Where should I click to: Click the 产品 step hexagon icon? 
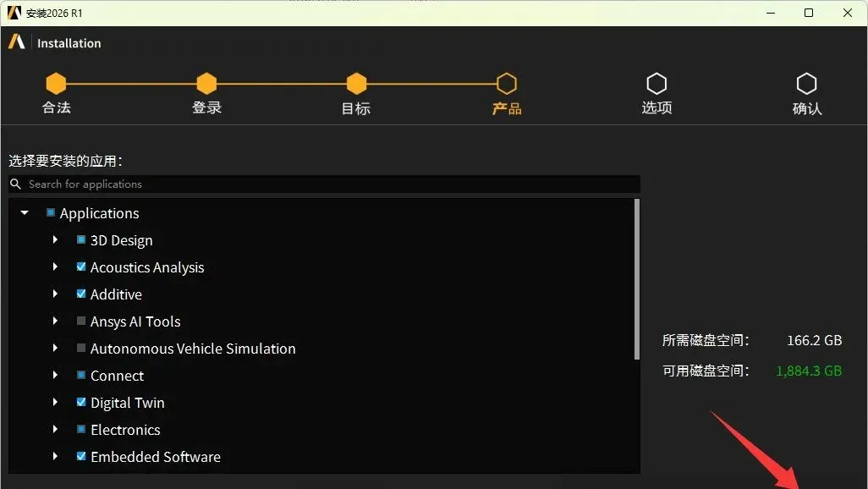pos(507,84)
